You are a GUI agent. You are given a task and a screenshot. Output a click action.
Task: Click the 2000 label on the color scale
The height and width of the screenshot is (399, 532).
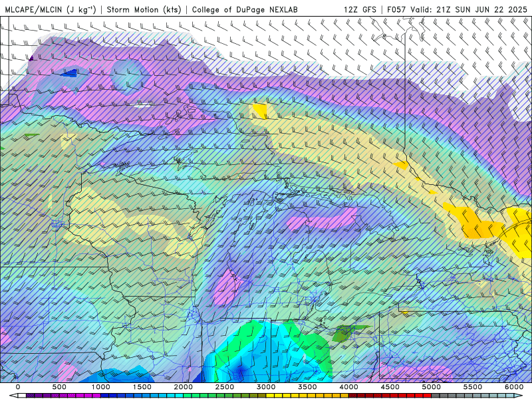184,387
